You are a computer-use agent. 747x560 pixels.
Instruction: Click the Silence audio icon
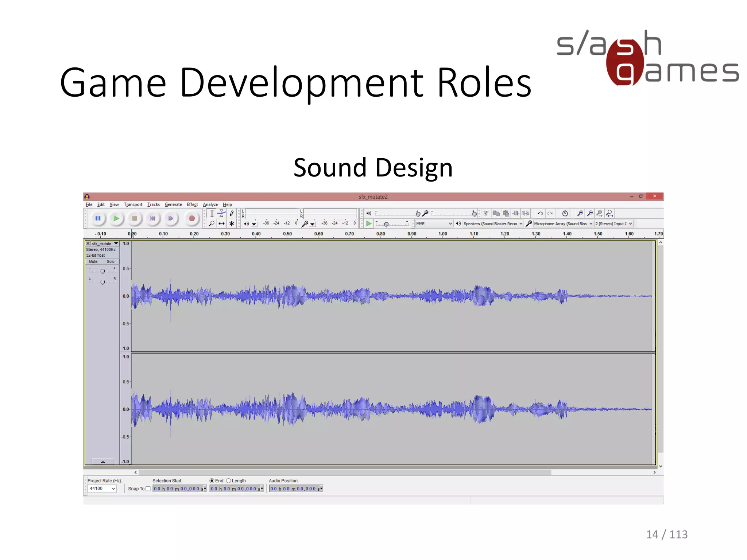(x=525, y=213)
